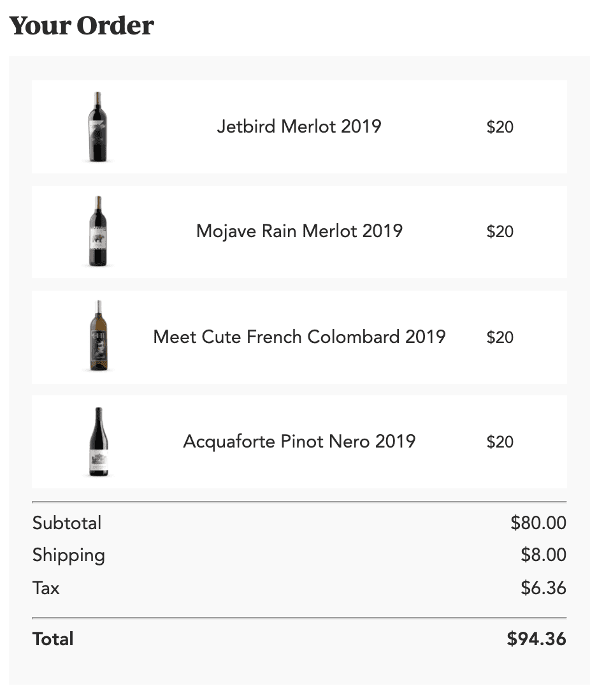Click the Jetbird Merlot bottle image
604x700 pixels.
[x=97, y=127]
